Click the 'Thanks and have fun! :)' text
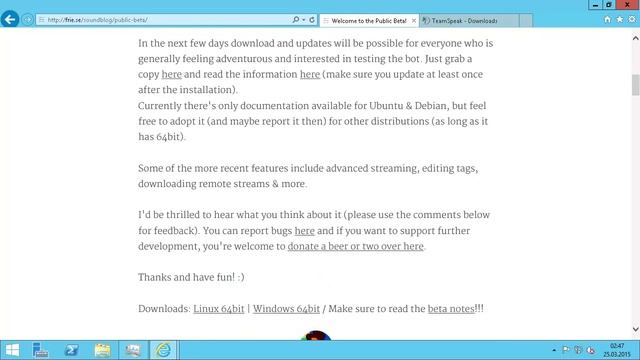The image size is (640, 360). [x=191, y=278]
